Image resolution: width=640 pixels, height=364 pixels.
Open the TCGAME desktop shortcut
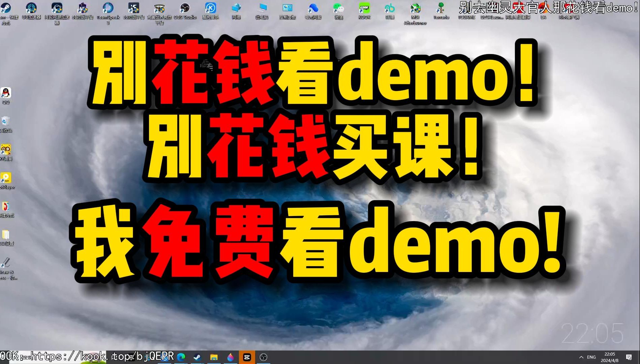[x=467, y=10]
